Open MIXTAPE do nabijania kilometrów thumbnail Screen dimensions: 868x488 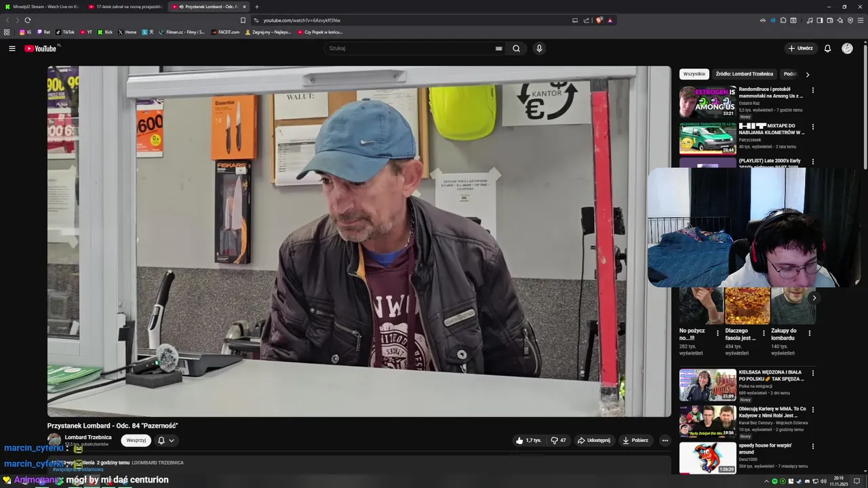pos(707,139)
